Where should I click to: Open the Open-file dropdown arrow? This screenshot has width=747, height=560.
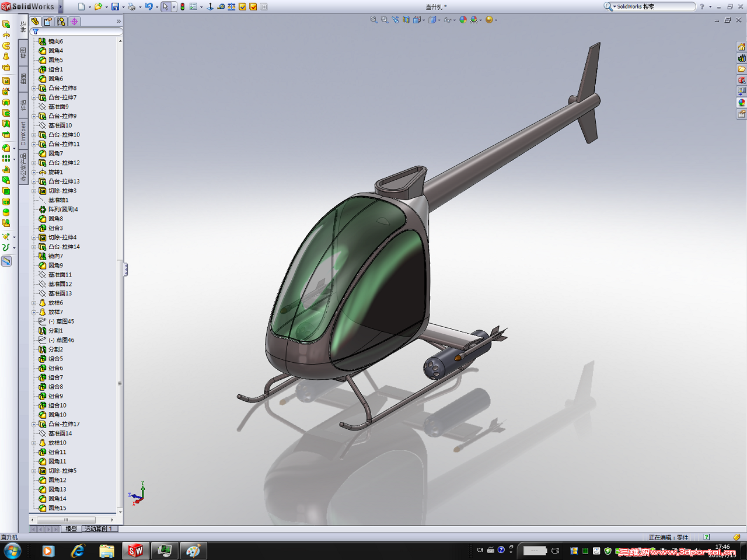106,7
